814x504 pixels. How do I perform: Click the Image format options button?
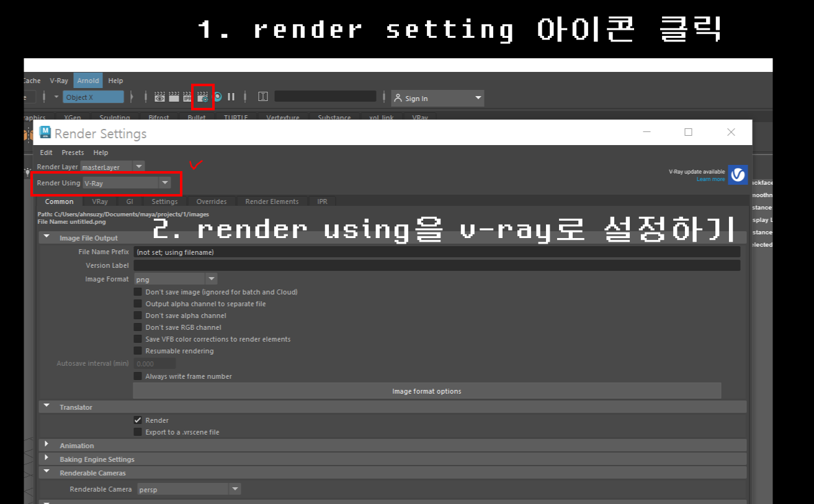coord(427,391)
